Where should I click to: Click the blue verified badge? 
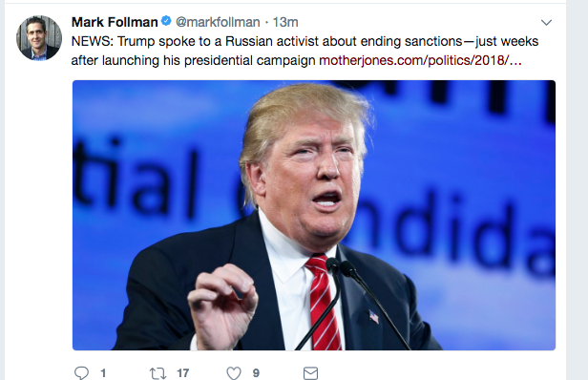(166, 21)
